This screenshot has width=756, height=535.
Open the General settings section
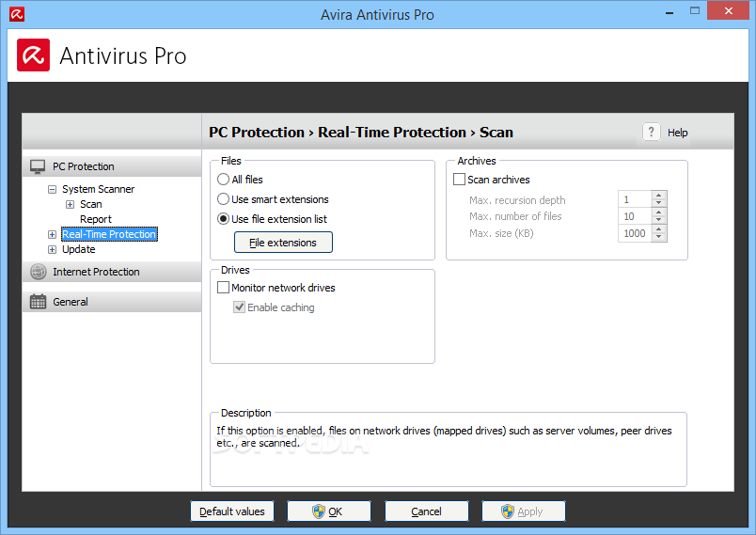click(x=112, y=302)
